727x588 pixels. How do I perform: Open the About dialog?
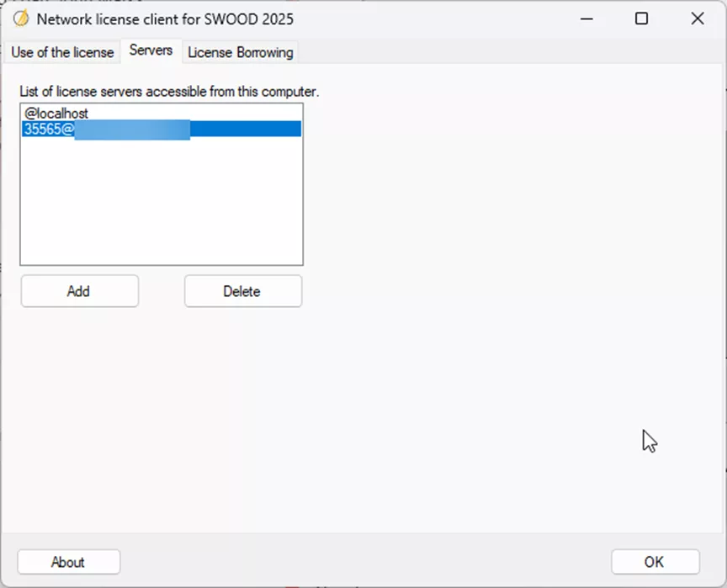click(x=68, y=562)
